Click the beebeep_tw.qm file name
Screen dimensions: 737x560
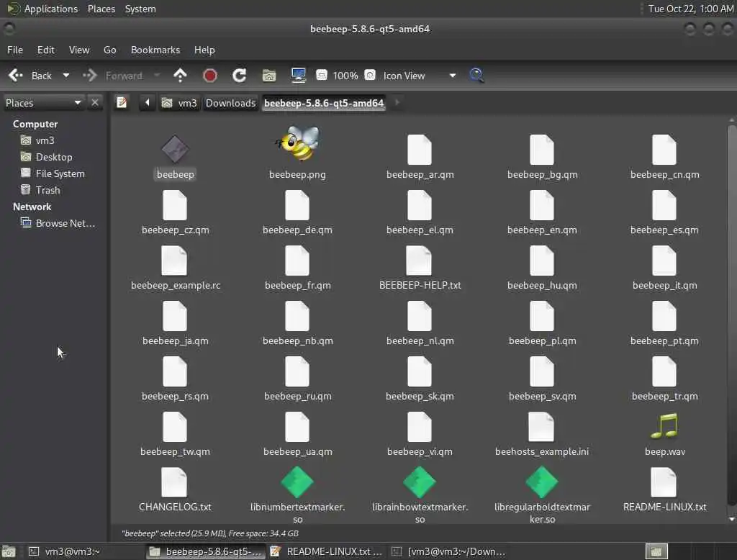[x=176, y=452]
